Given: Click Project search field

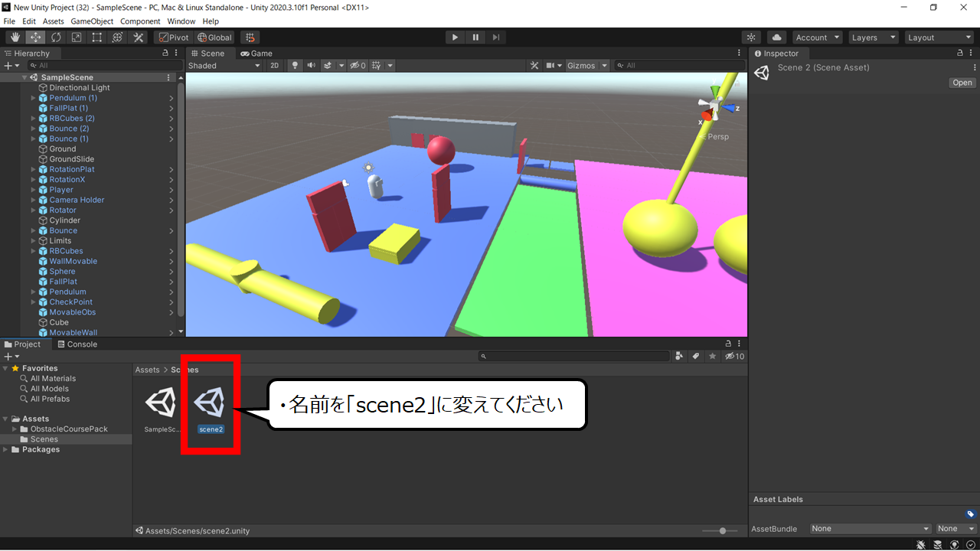Looking at the screenshot, I should 573,357.
